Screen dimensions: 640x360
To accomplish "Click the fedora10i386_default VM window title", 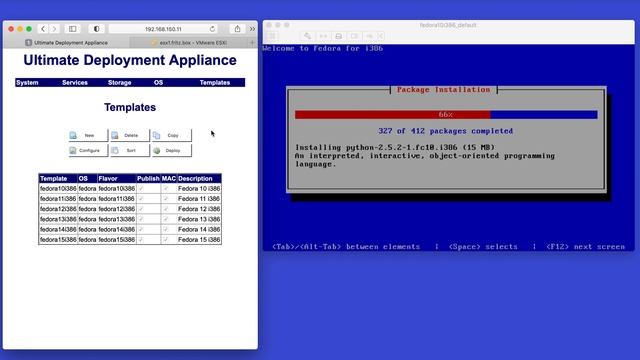I will pos(448,25).
